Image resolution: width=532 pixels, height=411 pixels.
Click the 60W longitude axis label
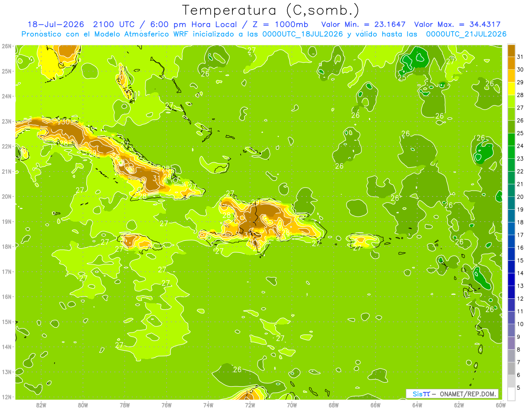(x=501, y=405)
